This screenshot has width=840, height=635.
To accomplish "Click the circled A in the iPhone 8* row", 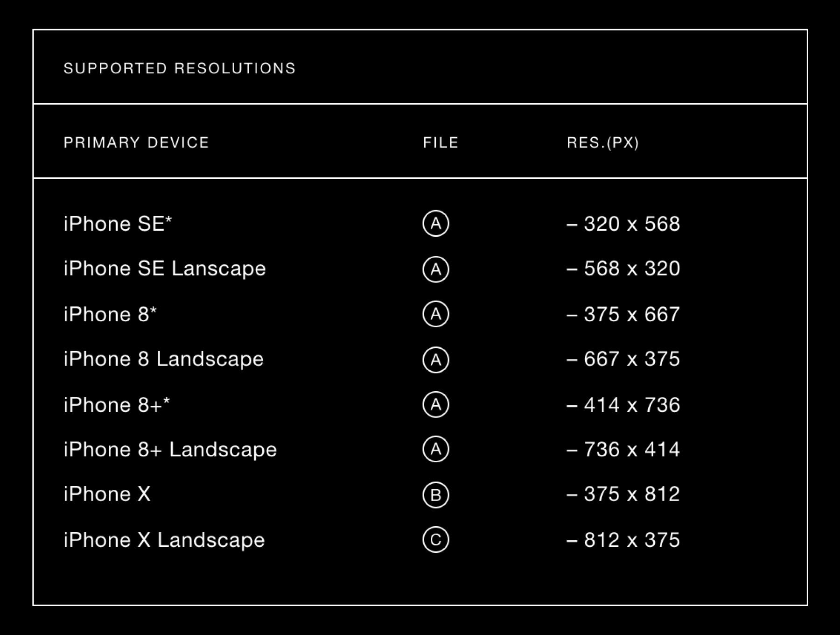I will pyautogui.click(x=435, y=314).
